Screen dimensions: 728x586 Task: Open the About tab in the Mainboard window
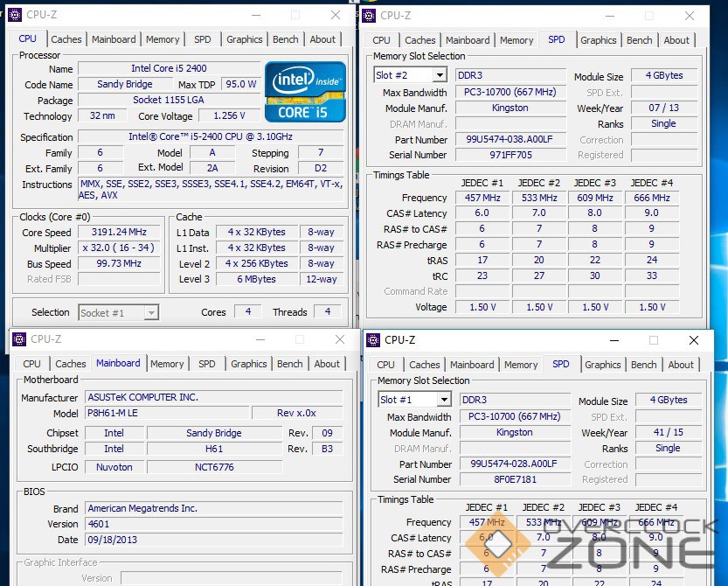point(327,364)
